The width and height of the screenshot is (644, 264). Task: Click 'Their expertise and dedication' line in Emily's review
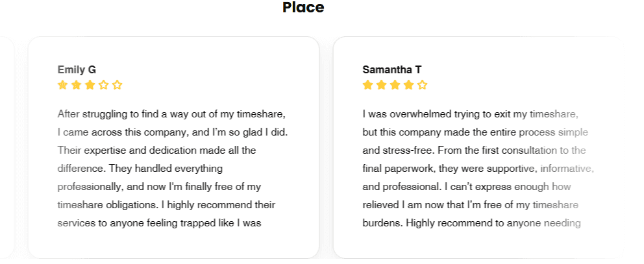pos(156,150)
